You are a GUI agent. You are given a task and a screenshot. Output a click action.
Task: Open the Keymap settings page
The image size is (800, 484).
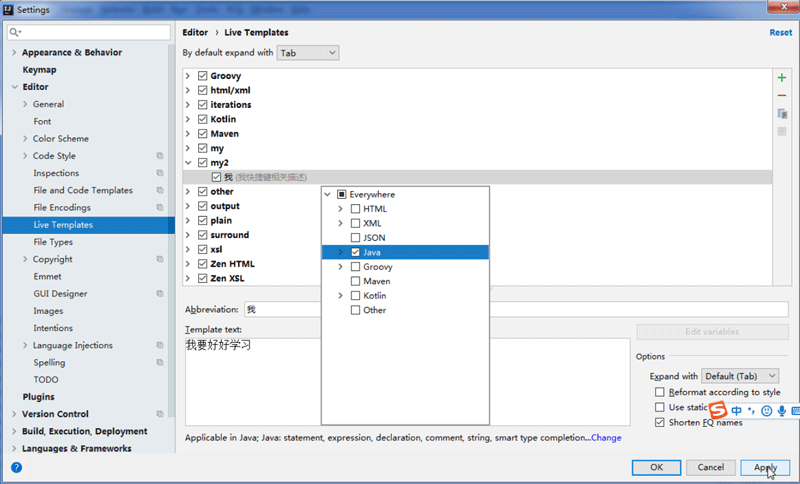point(39,70)
